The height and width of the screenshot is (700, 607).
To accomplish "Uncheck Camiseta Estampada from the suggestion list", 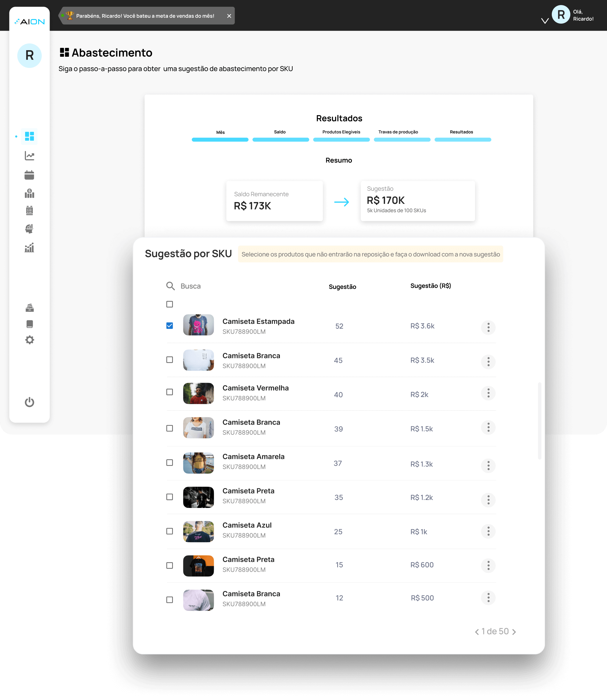I will [x=169, y=325].
